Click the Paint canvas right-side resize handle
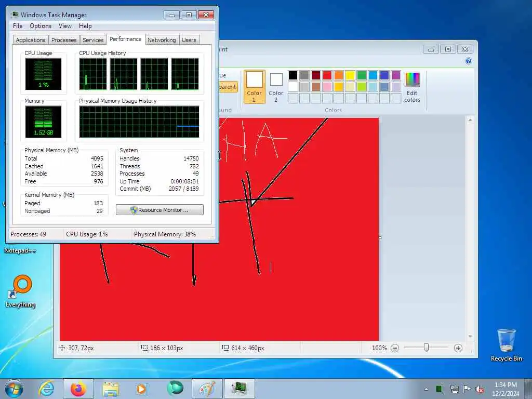 click(380, 237)
